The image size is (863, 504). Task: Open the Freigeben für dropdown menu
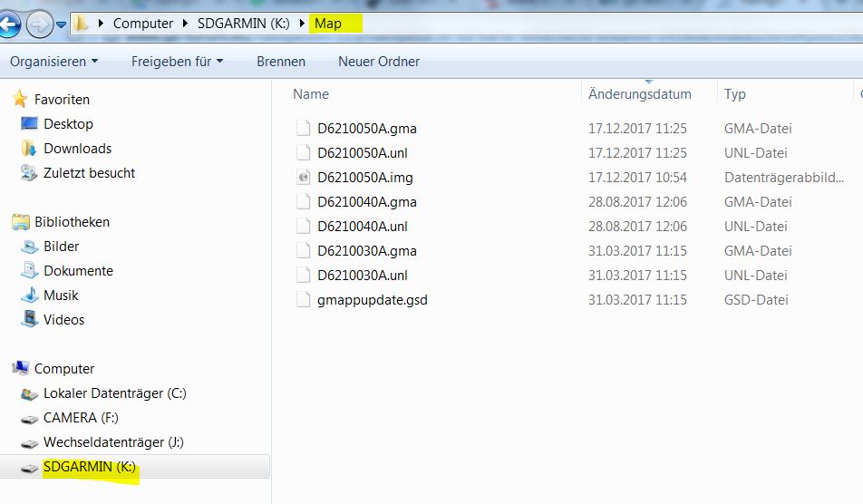[x=177, y=62]
